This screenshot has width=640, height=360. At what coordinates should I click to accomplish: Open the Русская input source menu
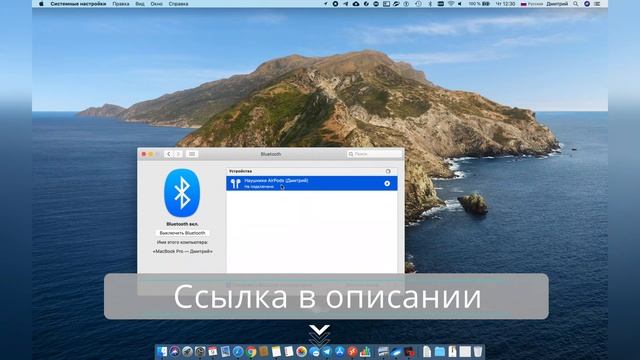(x=532, y=4)
